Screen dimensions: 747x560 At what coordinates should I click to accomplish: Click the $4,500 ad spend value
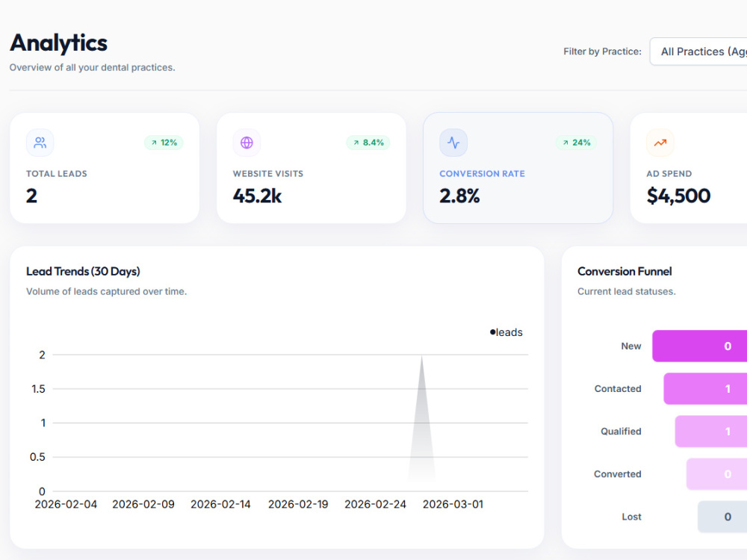[678, 196]
